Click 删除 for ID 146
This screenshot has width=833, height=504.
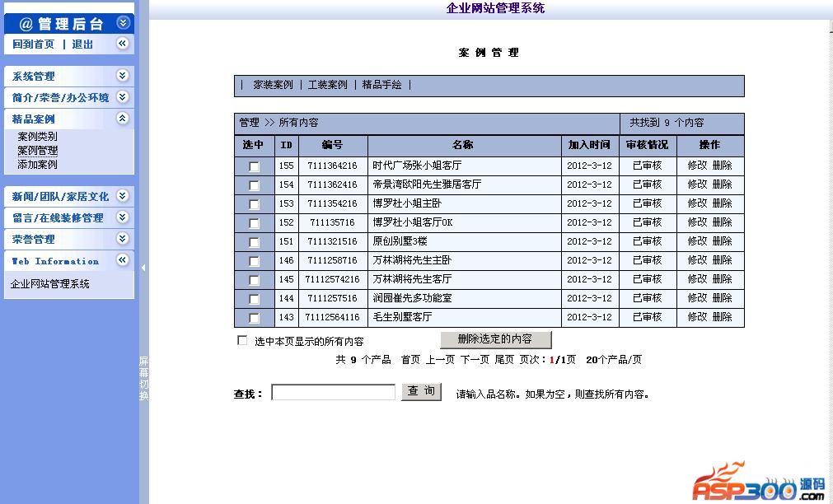tap(723, 260)
